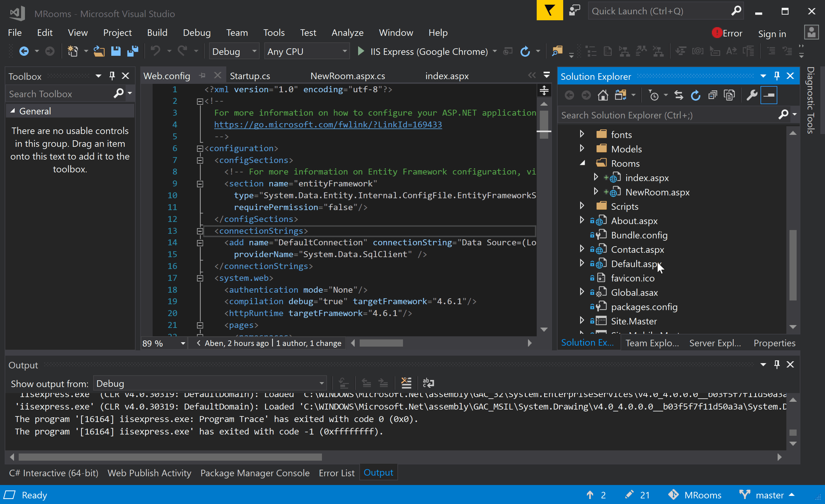Toggle auto-hide pin on Solution Explorer

(x=777, y=76)
